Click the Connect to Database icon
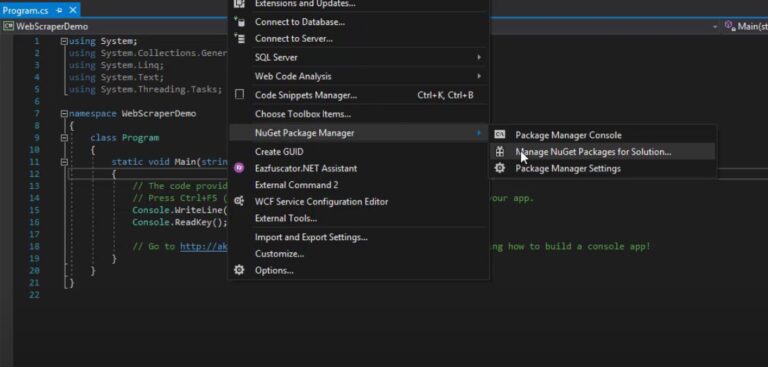The width and height of the screenshot is (768, 367). tap(239, 22)
